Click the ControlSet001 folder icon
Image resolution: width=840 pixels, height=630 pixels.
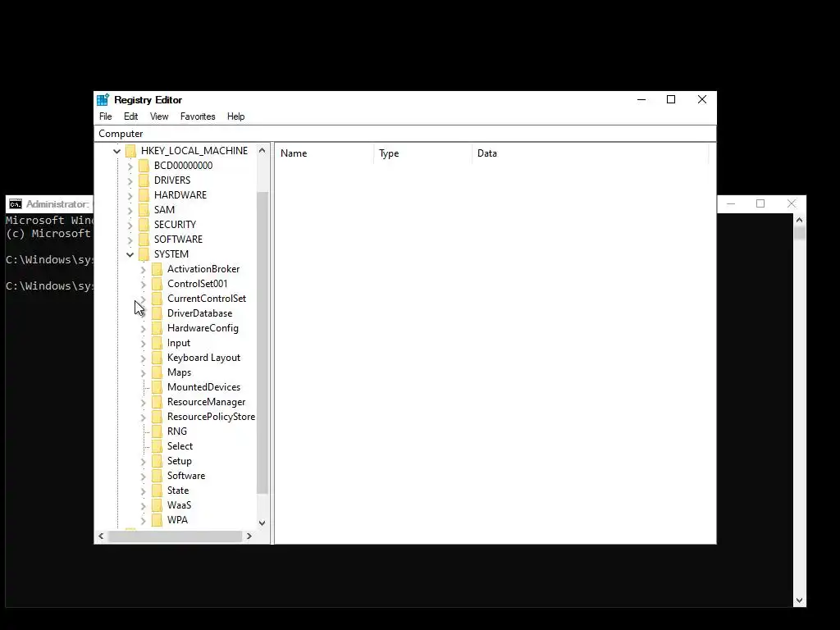tap(157, 284)
